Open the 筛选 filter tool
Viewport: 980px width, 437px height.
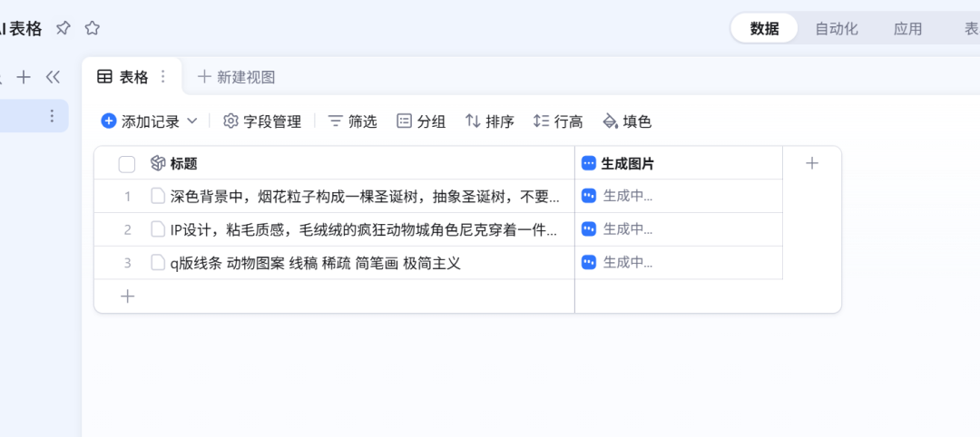(353, 121)
